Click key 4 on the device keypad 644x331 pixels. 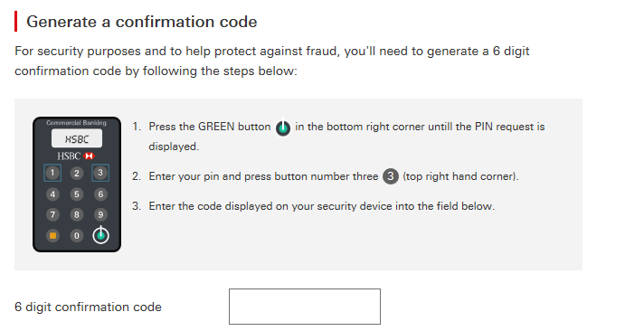tap(52, 194)
